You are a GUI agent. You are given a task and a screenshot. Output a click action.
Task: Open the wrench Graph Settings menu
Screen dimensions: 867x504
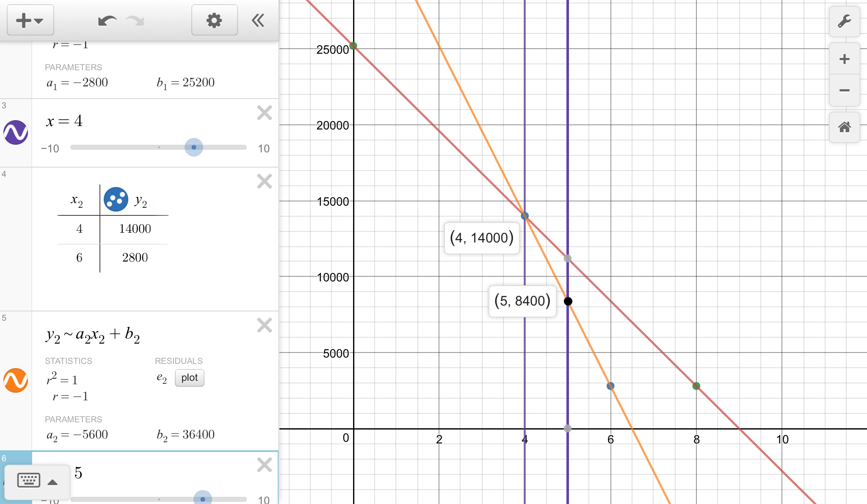tap(844, 21)
